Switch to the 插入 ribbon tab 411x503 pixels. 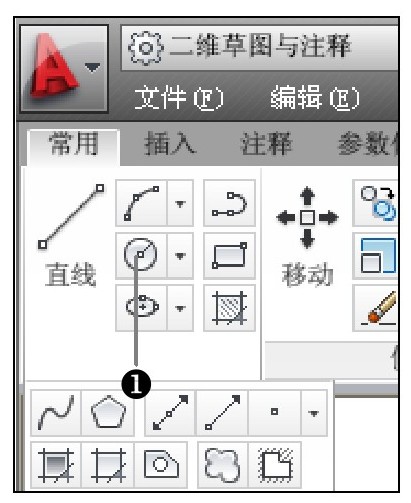pos(170,144)
